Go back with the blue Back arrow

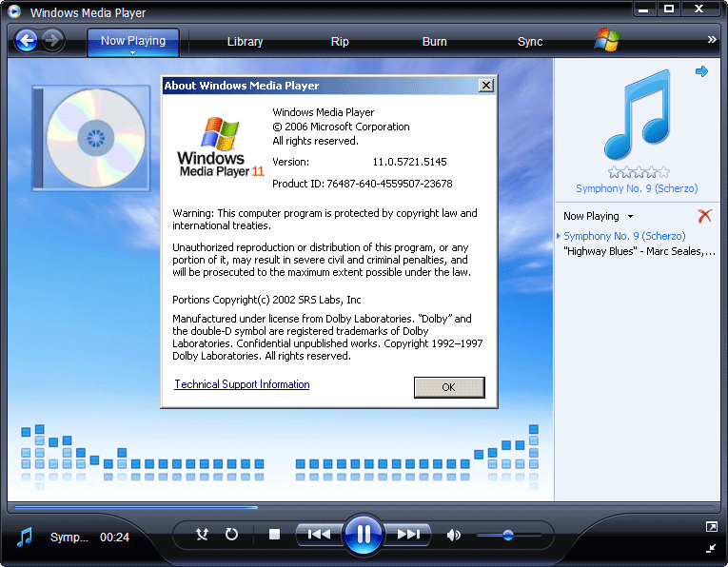pos(27,41)
